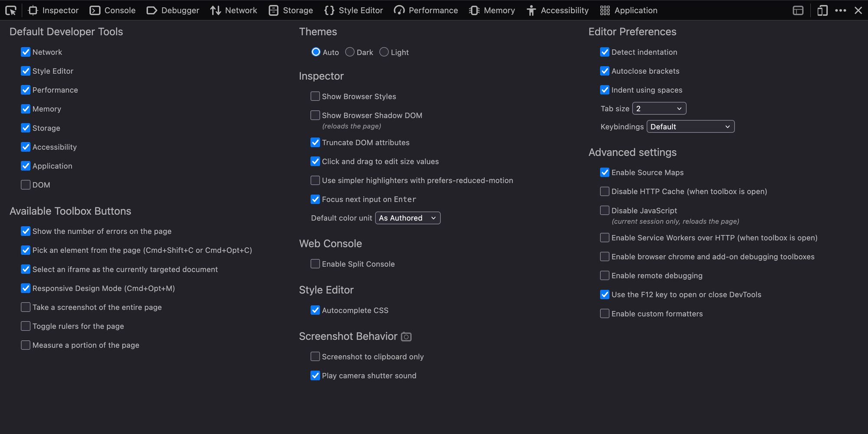Open the Storage inspector

pyautogui.click(x=290, y=10)
